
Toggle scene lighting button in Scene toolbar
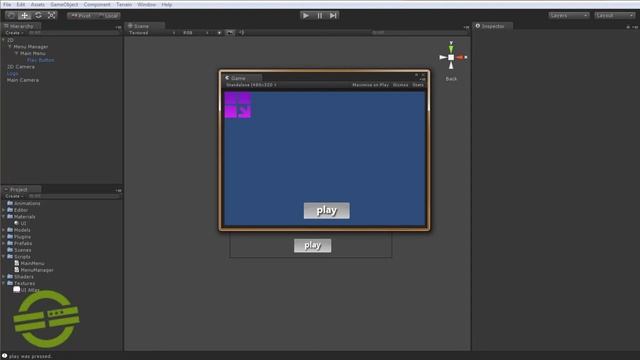[x=220, y=33]
